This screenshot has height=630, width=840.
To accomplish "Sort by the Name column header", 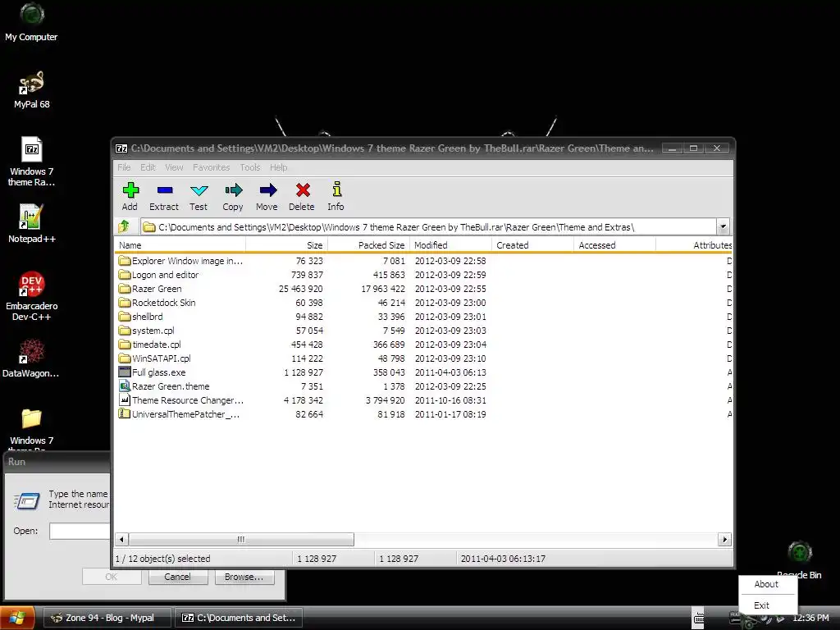I will [x=180, y=244].
